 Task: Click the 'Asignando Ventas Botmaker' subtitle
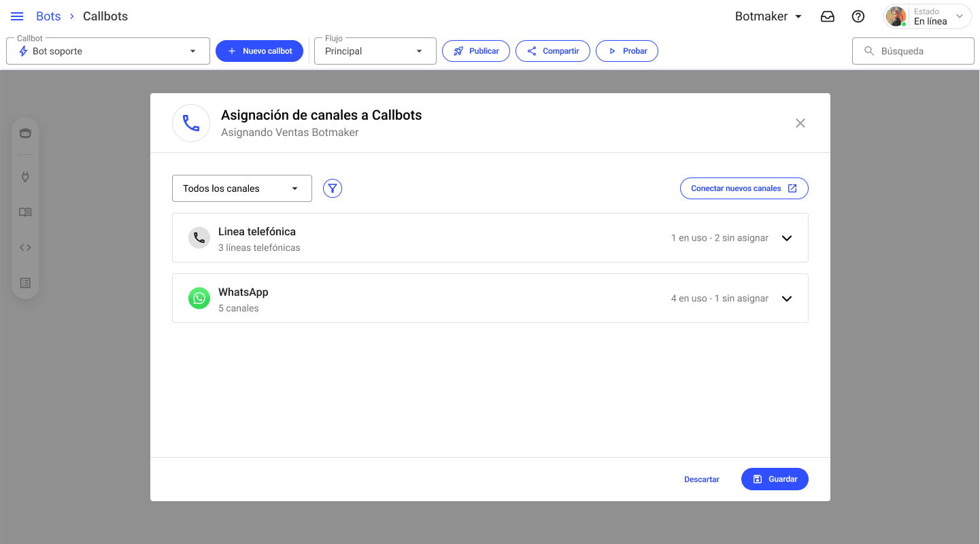click(290, 133)
